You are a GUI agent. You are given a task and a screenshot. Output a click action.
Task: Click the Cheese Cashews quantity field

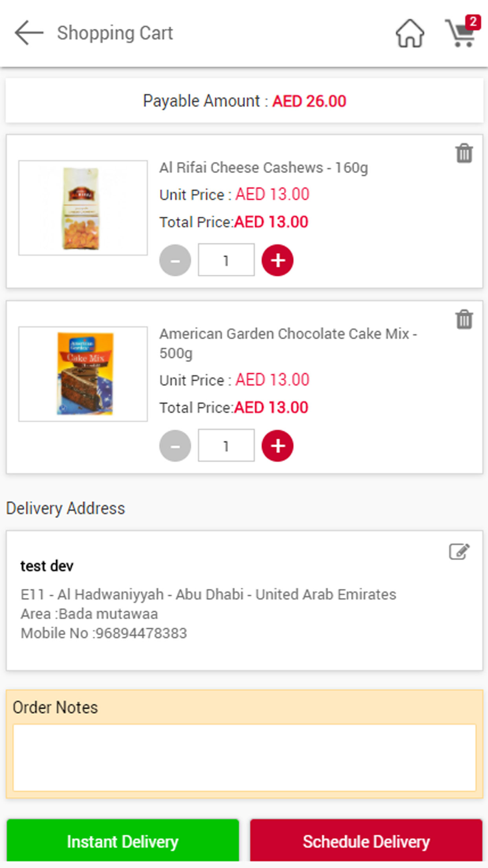(226, 260)
